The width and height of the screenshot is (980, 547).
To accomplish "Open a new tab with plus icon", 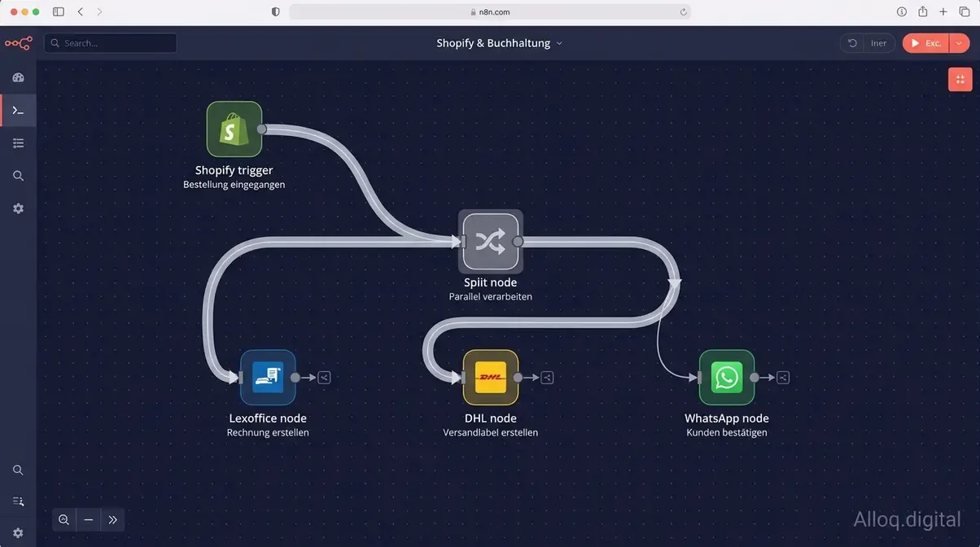I will pyautogui.click(x=943, y=11).
